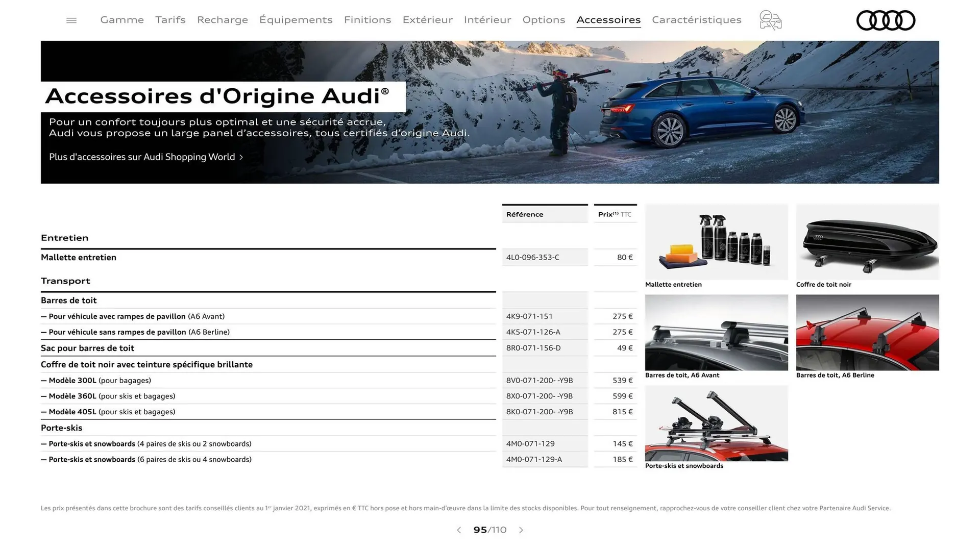980x551 pixels.
Task: Click page indicator 95/110
Action: [489, 530]
